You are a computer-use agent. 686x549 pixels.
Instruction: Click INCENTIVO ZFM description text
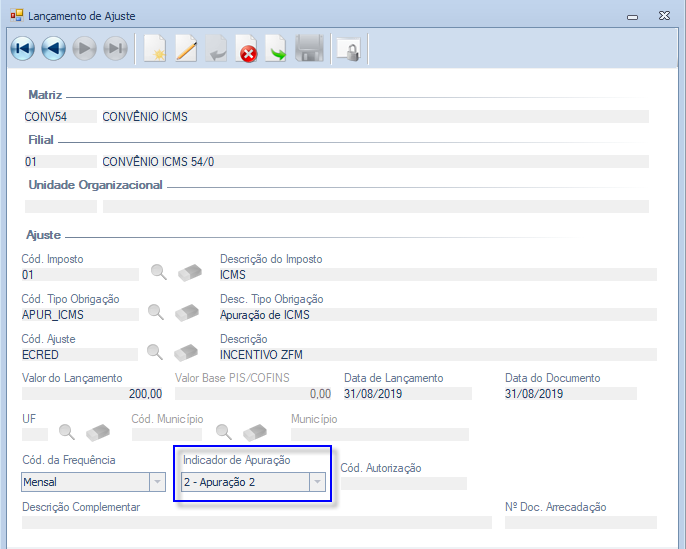(x=261, y=354)
